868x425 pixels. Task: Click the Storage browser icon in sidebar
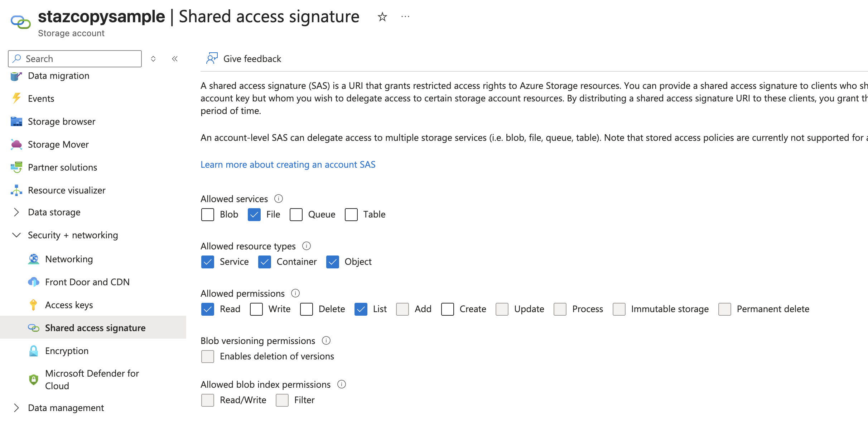coord(16,121)
